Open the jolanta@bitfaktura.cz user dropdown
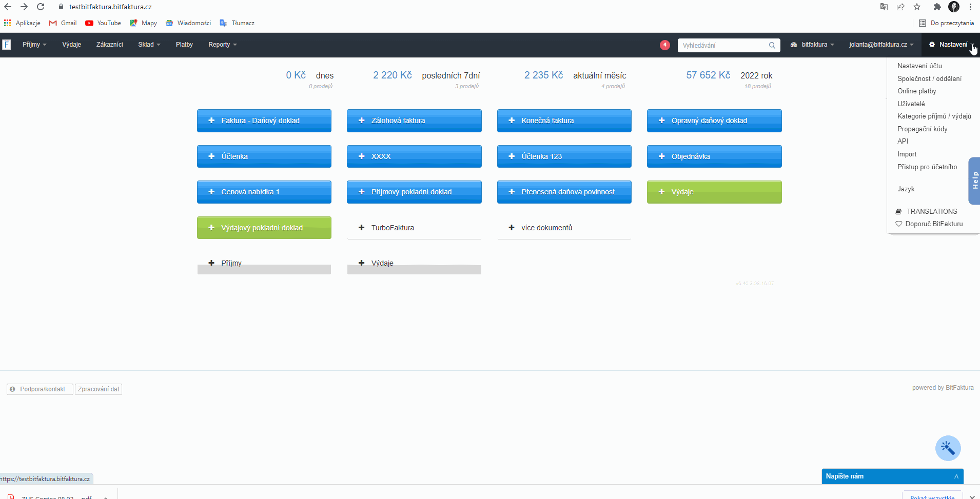 [x=881, y=45]
